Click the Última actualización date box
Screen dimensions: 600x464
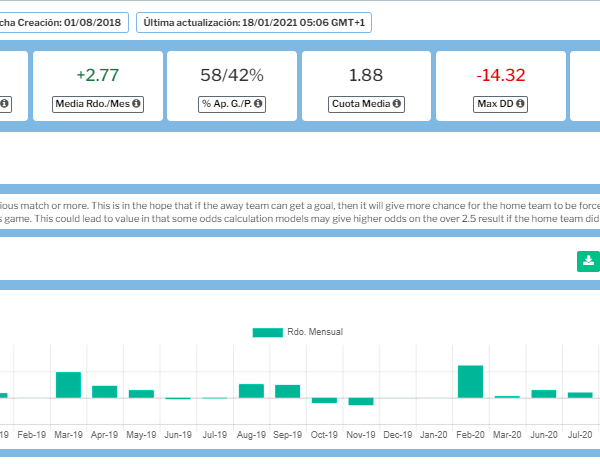pos(254,23)
